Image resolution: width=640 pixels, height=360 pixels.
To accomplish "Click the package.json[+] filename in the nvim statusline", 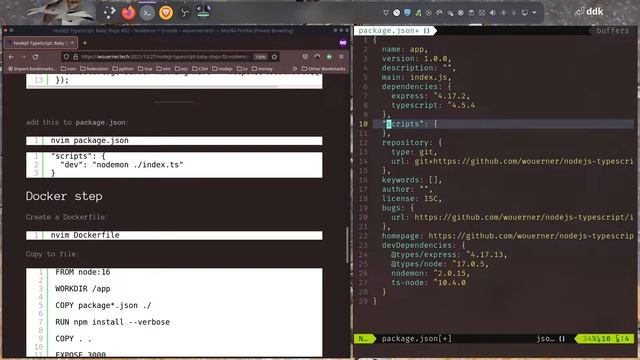I will tap(417, 339).
